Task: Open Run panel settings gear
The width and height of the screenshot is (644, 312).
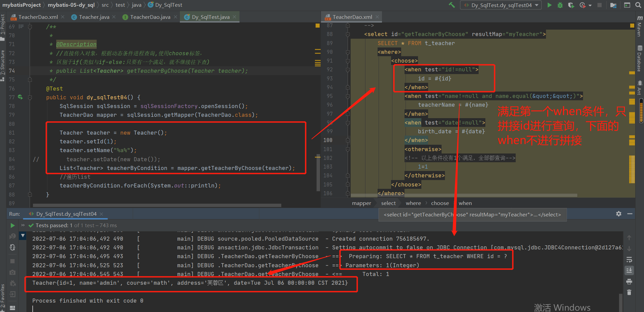Action: coord(619,214)
